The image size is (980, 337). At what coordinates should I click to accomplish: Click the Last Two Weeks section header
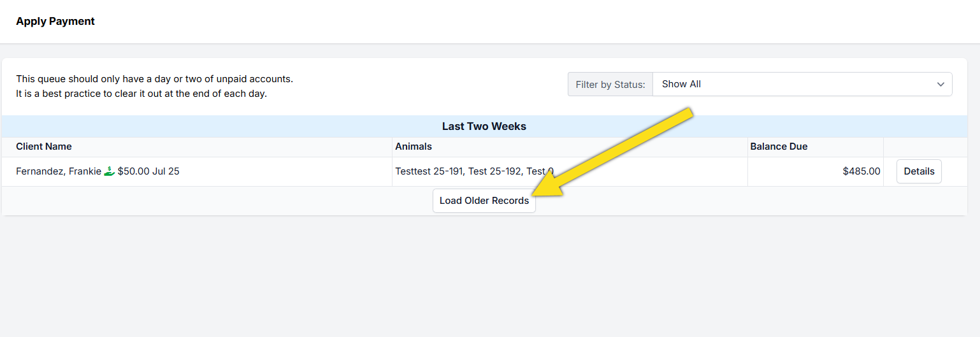[x=484, y=126]
